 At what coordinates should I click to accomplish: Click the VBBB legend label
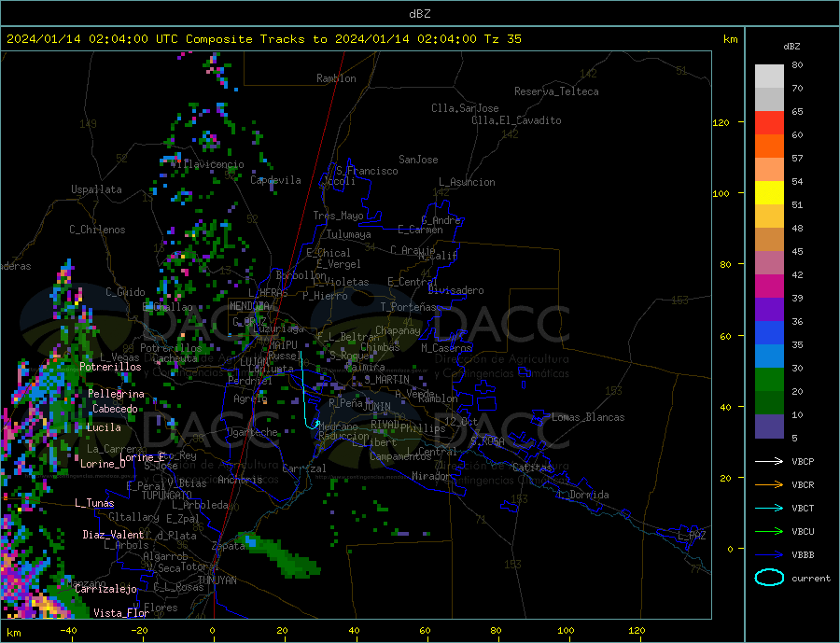(x=803, y=554)
